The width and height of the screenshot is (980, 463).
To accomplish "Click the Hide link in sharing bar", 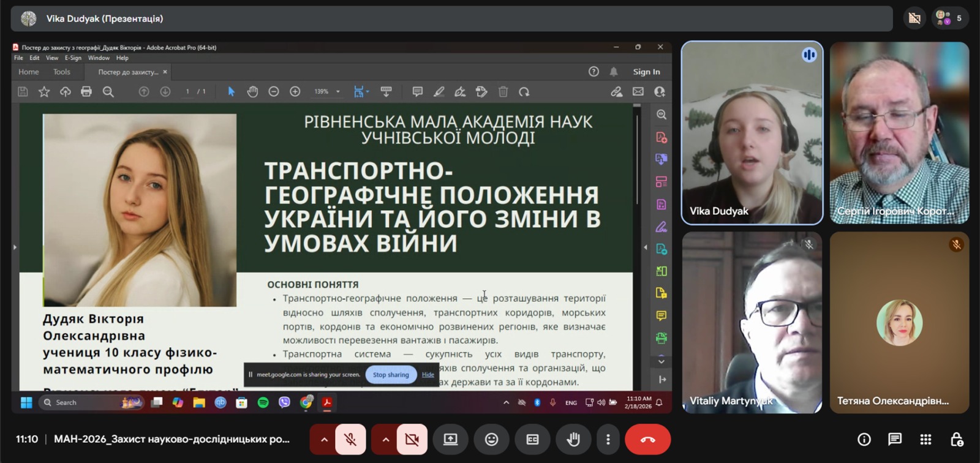I will [428, 375].
